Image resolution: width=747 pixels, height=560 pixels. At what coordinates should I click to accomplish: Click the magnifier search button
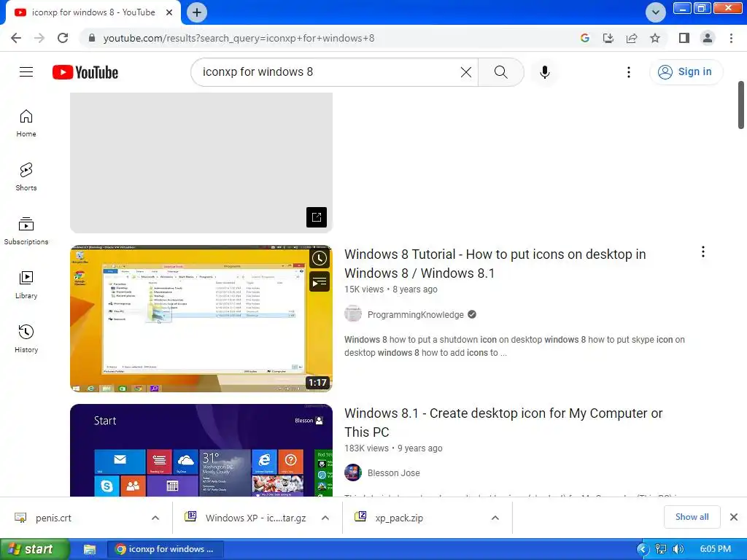coord(500,72)
